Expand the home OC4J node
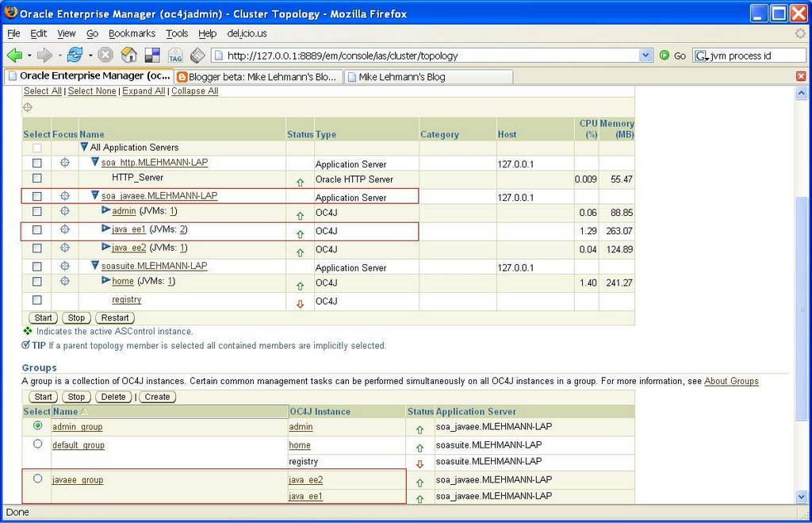Screen dimensions: 812x523 point(105,280)
